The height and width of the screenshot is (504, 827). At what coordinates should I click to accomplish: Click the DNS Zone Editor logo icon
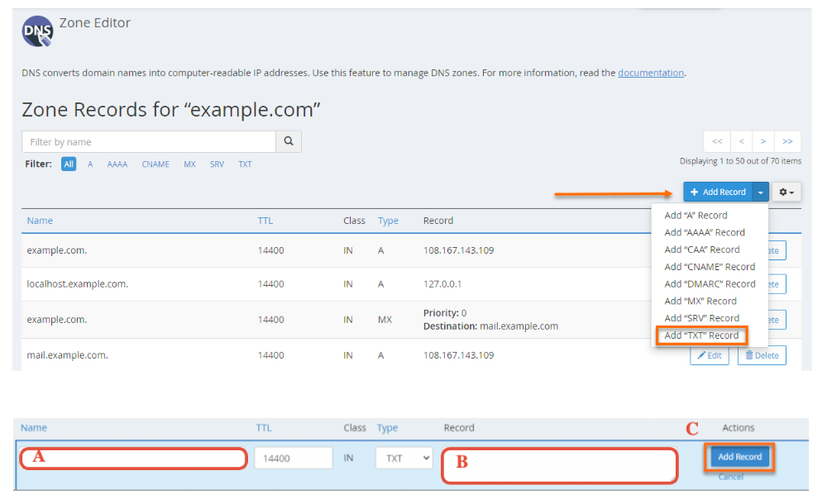click(37, 32)
